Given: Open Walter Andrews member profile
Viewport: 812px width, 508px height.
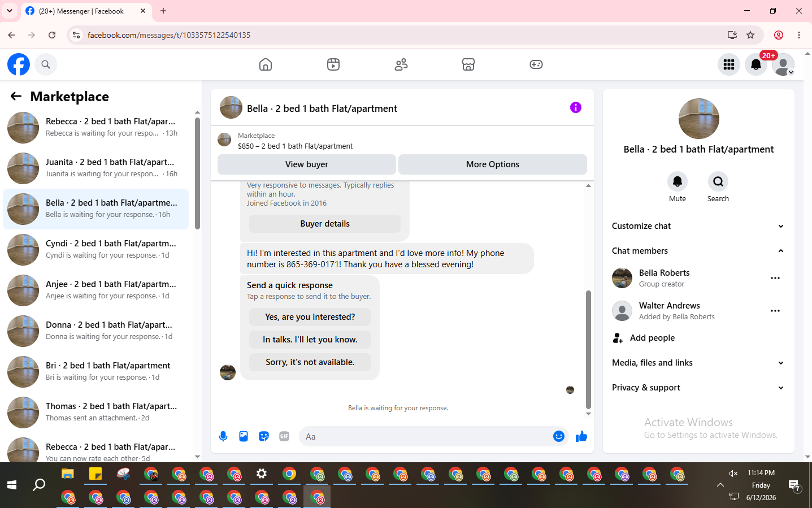Looking at the screenshot, I should [669, 306].
